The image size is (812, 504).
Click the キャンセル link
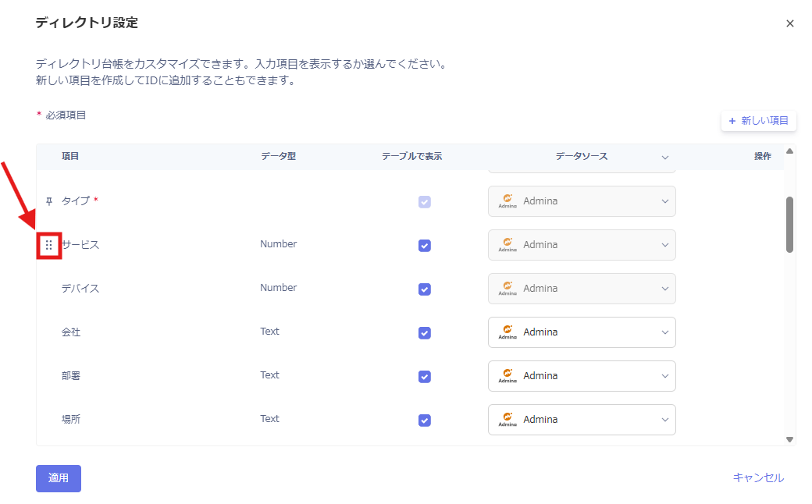click(x=758, y=477)
